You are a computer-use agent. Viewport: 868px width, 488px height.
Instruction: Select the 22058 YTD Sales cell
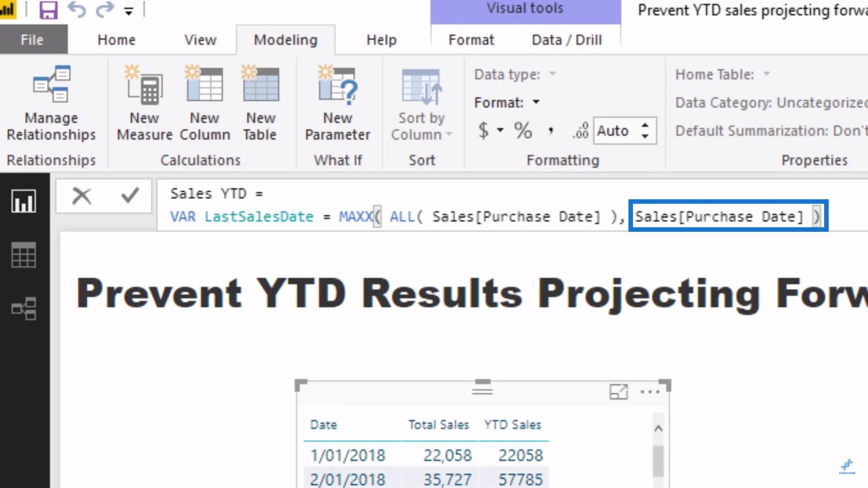point(520,455)
